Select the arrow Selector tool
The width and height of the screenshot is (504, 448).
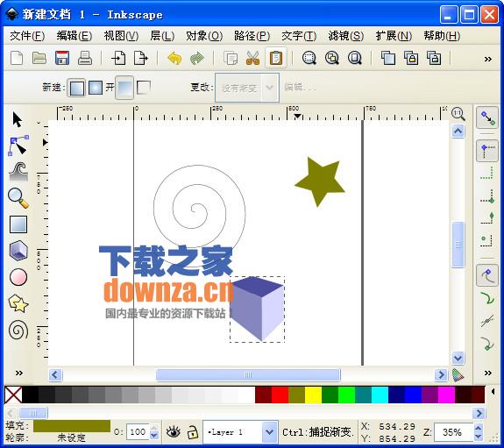click(17, 119)
